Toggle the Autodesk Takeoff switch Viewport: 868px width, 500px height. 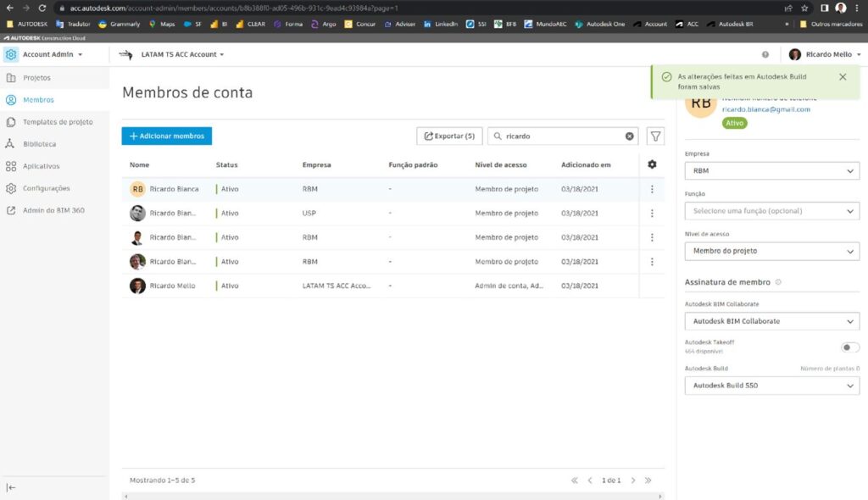(x=849, y=347)
